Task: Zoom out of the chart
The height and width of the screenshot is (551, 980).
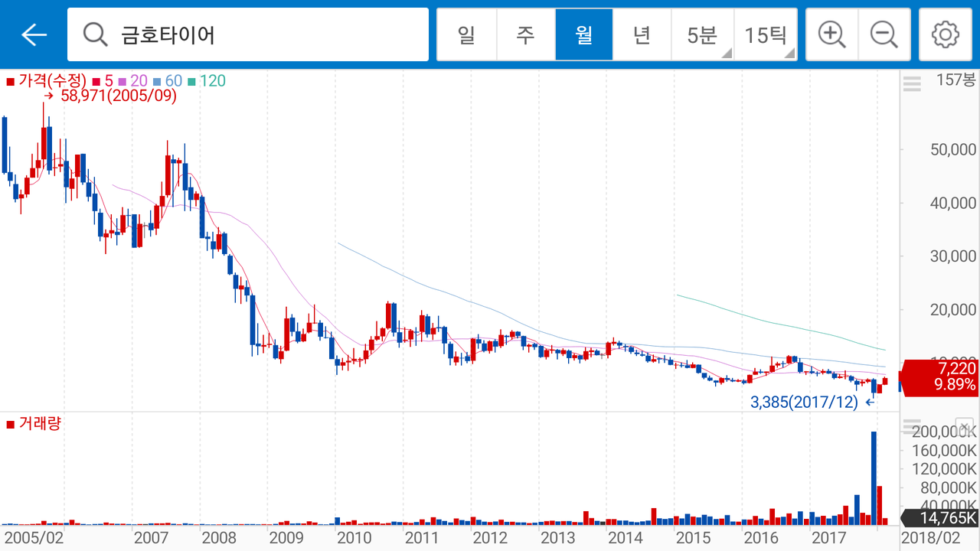Action: (x=884, y=34)
